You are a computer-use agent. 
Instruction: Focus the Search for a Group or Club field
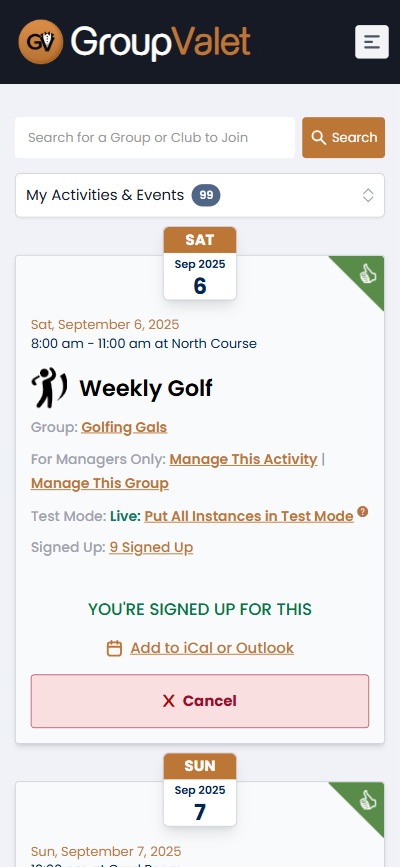(x=155, y=137)
